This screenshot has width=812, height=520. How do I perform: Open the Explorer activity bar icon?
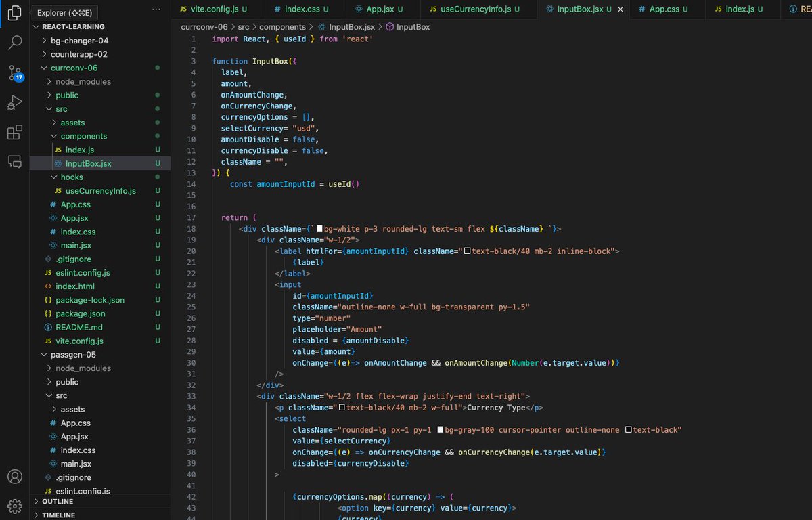click(14, 13)
